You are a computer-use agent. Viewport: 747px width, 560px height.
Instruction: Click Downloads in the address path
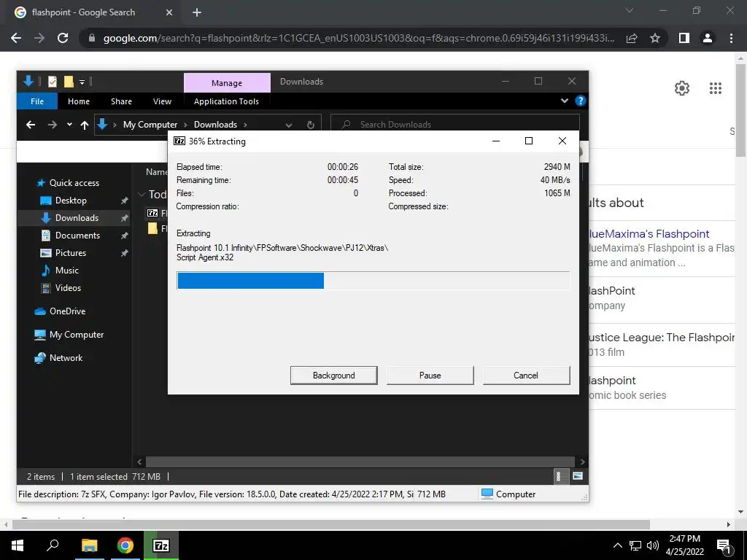pyautogui.click(x=215, y=124)
